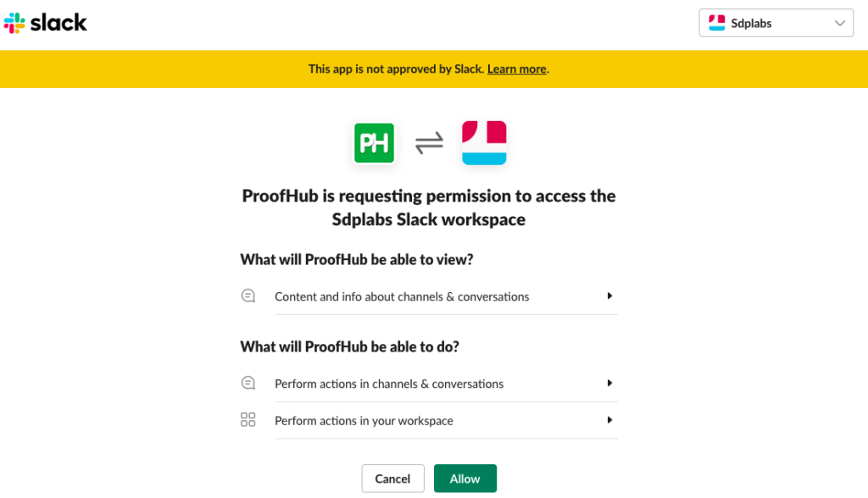This screenshot has height=498, width=868.
Task: Click the 'What will ProofHub be able to view?' heading
Action: click(x=356, y=259)
